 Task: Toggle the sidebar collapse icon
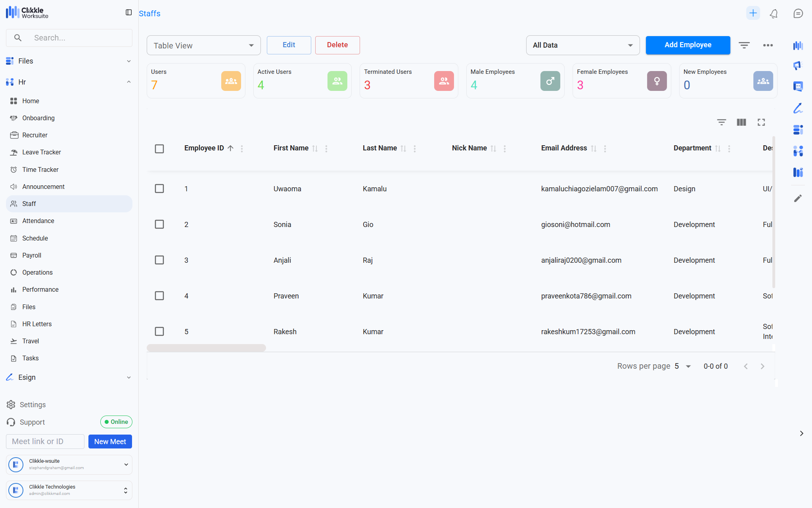click(128, 13)
